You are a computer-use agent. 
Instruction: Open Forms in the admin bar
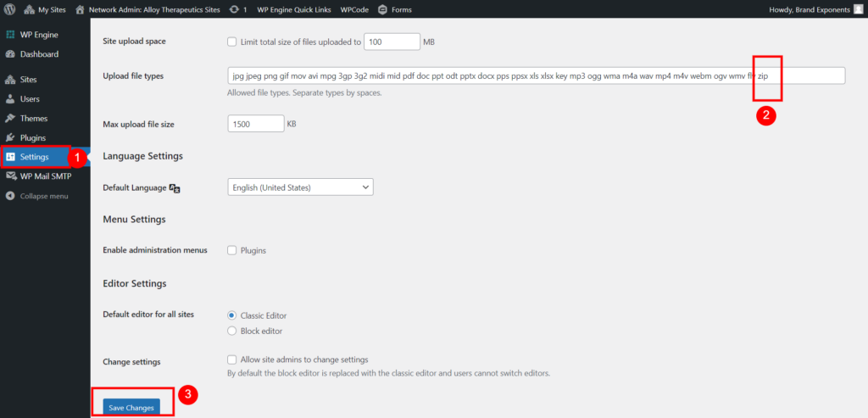[395, 9]
